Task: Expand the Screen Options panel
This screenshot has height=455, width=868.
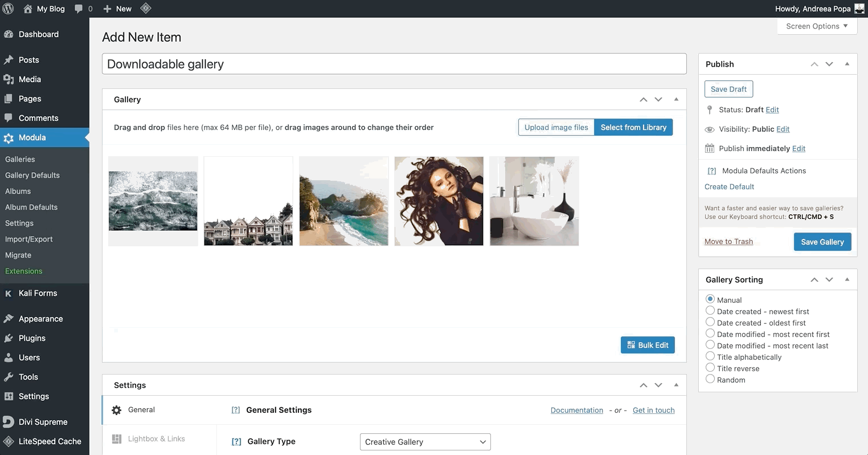Action: [817, 26]
